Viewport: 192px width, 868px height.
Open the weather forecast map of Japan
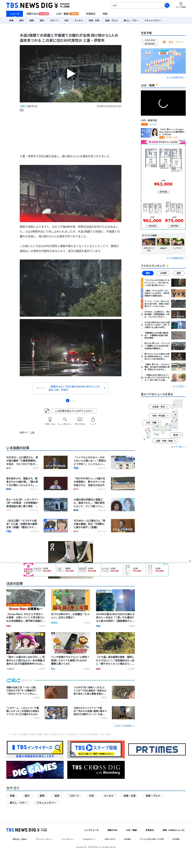[x=163, y=61]
